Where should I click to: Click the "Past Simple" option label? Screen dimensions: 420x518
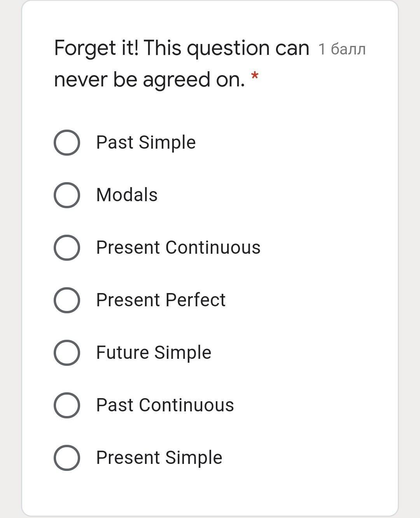(x=146, y=142)
